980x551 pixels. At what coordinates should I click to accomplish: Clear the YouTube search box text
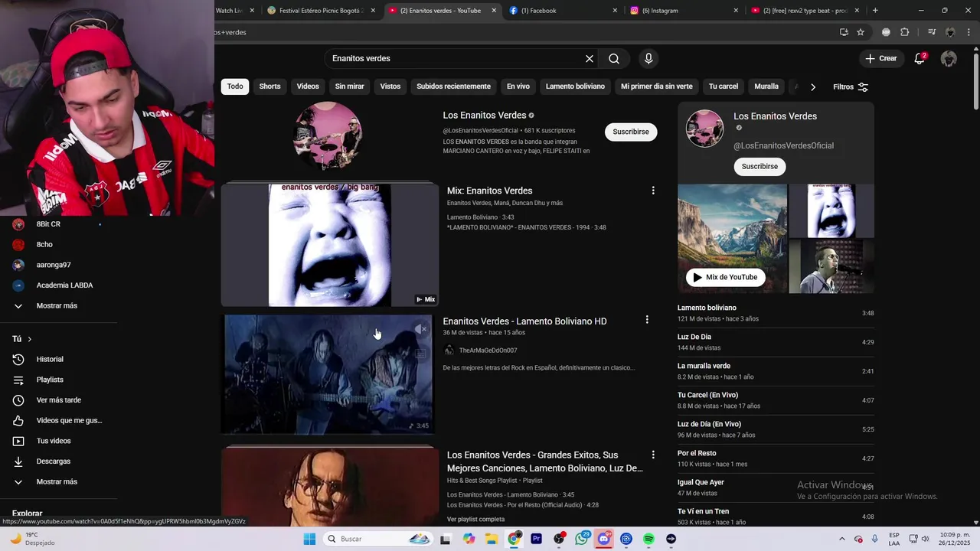[x=590, y=59]
